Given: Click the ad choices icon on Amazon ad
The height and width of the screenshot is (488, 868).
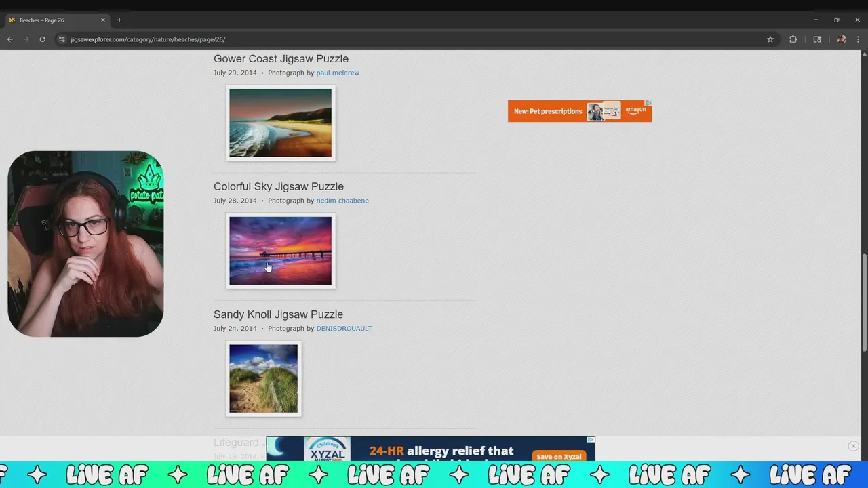Looking at the screenshot, I should [x=648, y=103].
